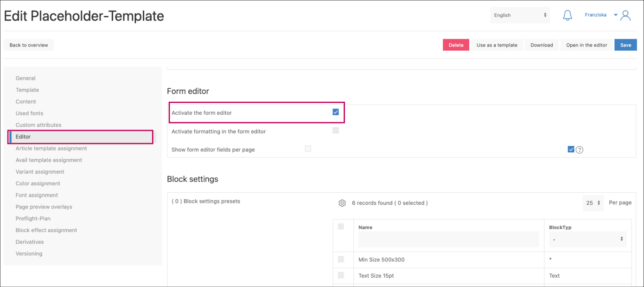644x287 pixels.
Task: Uncheck Activate the form editor checkbox
Action: click(x=336, y=112)
